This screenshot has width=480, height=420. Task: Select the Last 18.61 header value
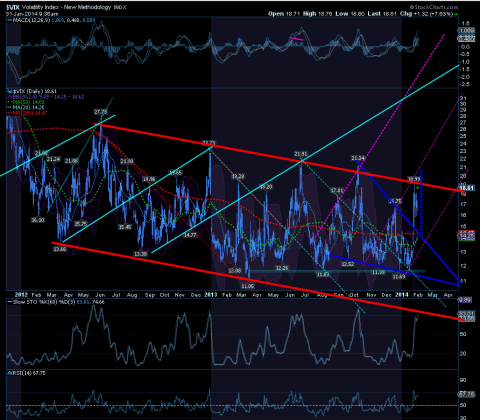tap(382, 14)
